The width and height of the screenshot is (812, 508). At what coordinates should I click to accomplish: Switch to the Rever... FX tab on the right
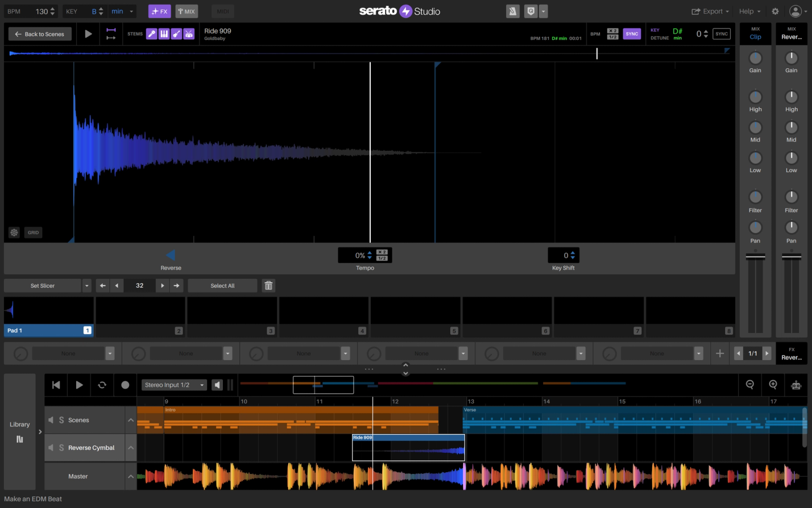(792, 353)
